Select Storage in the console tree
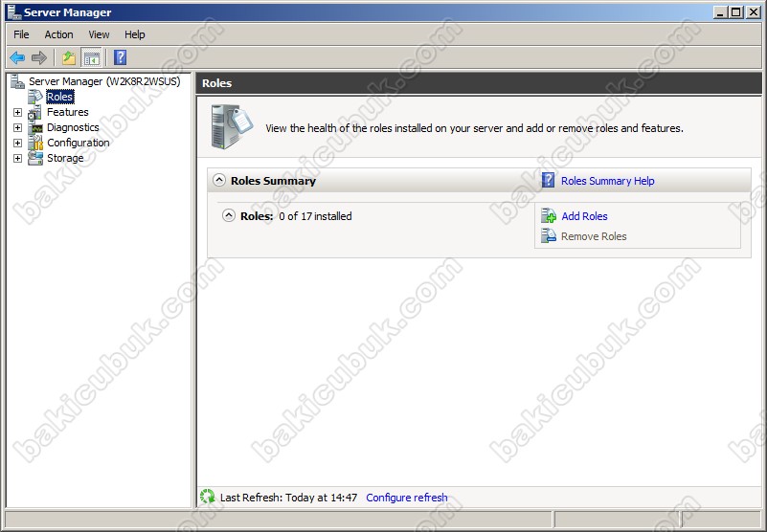The image size is (767, 532). pos(65,158)
